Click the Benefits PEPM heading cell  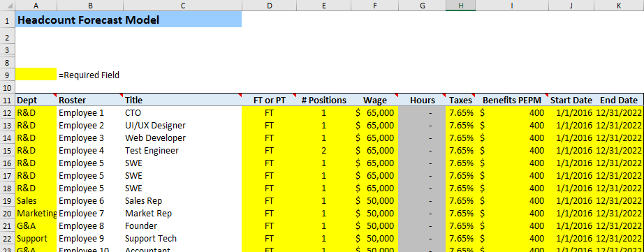(x=512, y=100)
